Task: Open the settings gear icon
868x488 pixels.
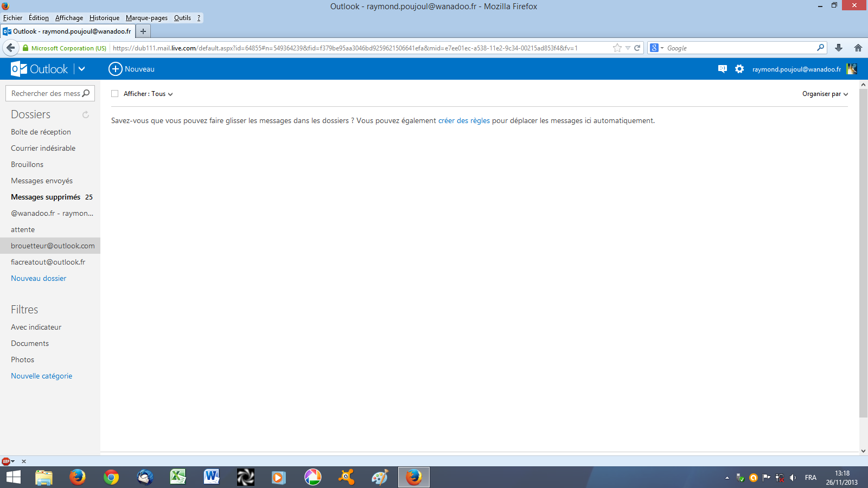Action: tap(739, 69)
